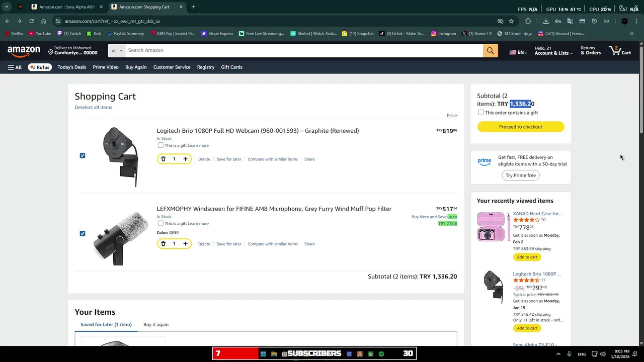
Task: Switch to 'Saved for later (1 item)' tab
Action: [x=106, y=324]
